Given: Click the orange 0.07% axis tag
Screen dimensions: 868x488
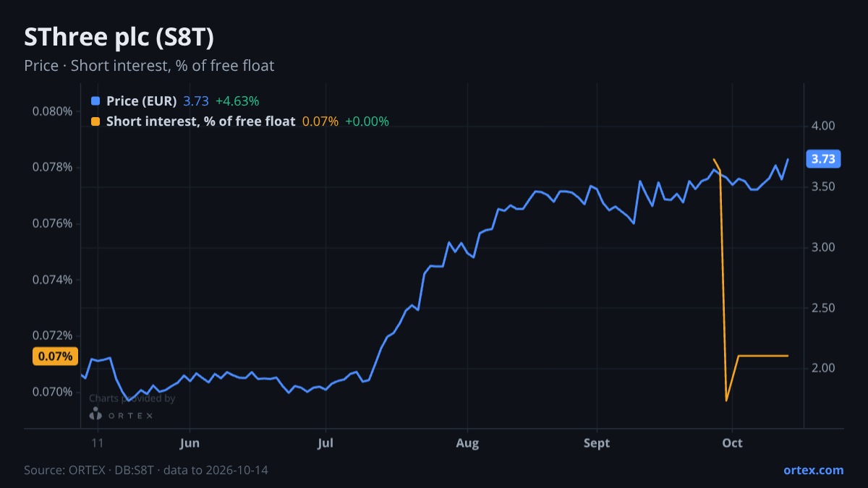Looking at the screenshot, I should click(55, 356).
